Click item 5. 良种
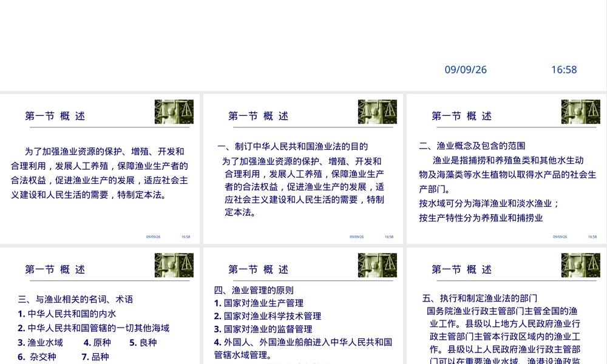Screen dimensions: 607x364 coord(143,343)
